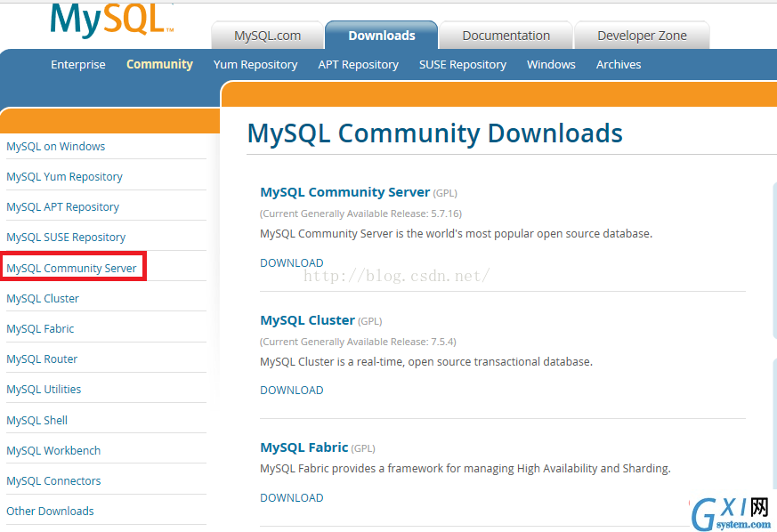
Task: Open the MySQL.com tab
Action: point(268,36)
